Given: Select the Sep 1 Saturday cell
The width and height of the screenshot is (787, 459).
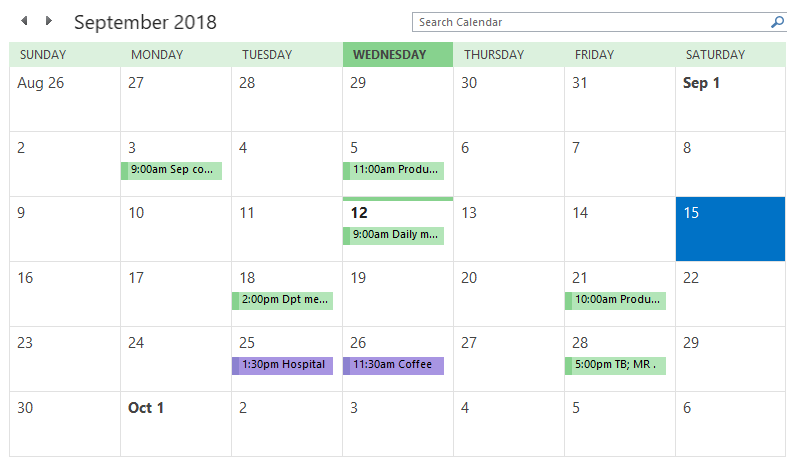Looking at the screenshot, I should [x=730, y=99].
